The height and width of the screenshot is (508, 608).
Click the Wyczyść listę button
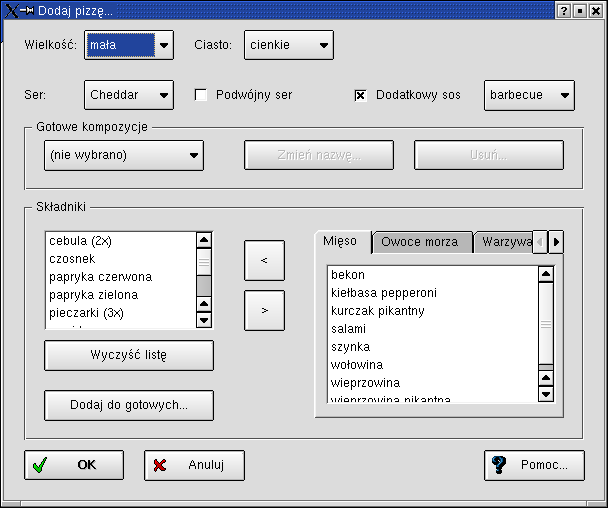pos(128,355)
